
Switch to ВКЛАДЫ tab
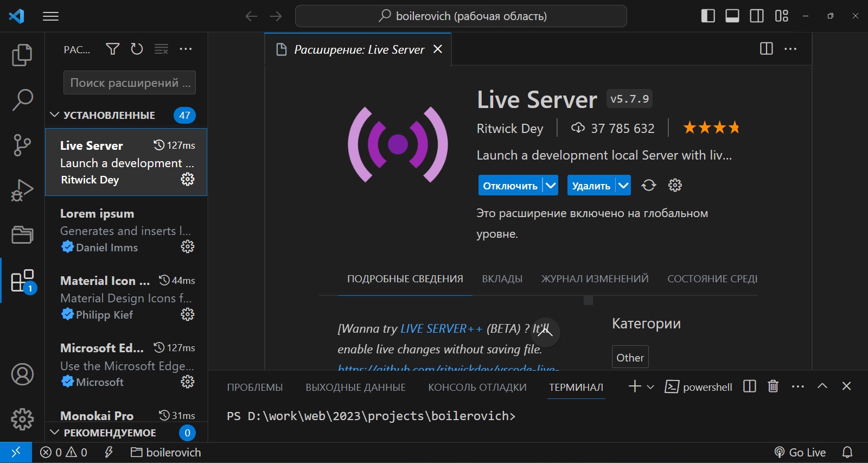point(502,279)
